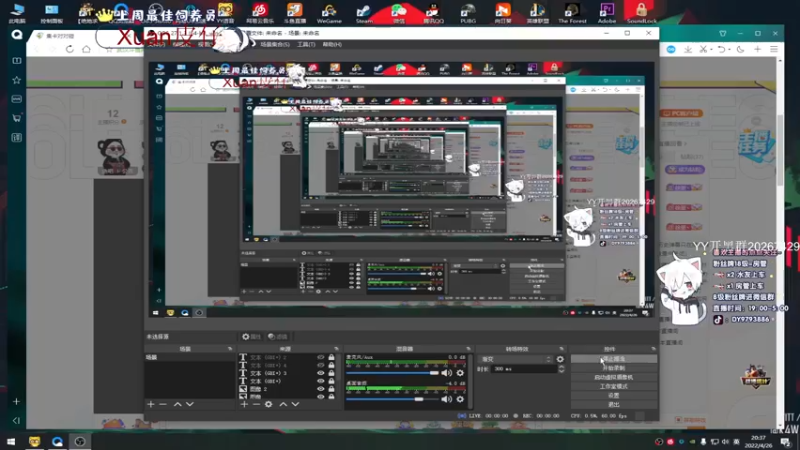Open favorites star in browser sidebar
Screen dimensions: 800x450
tap(16, 80)
